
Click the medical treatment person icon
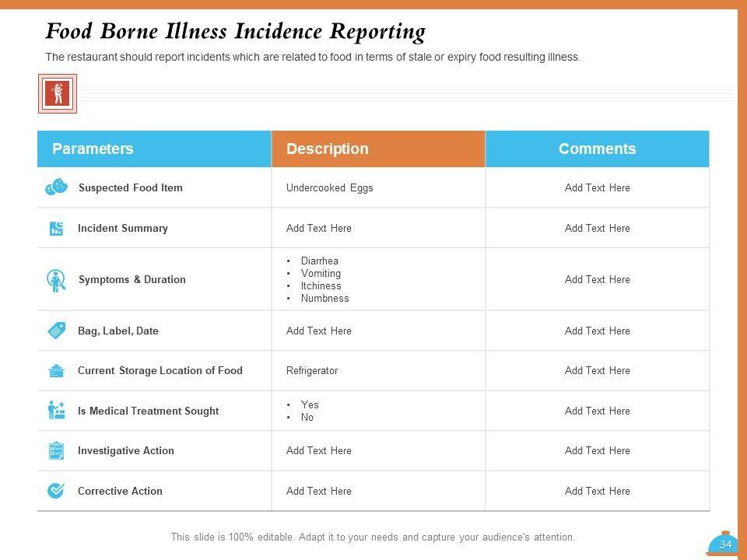point(56,410)
